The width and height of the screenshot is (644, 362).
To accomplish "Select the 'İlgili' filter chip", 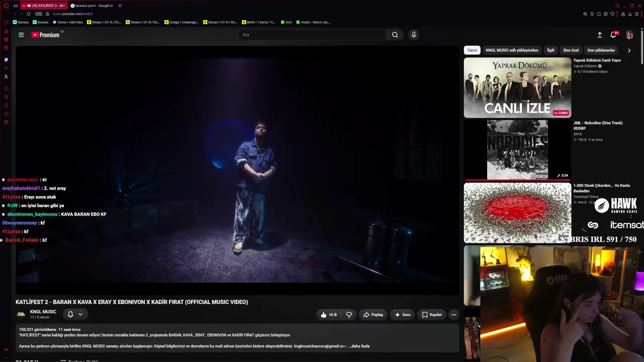I will (551, 50).
